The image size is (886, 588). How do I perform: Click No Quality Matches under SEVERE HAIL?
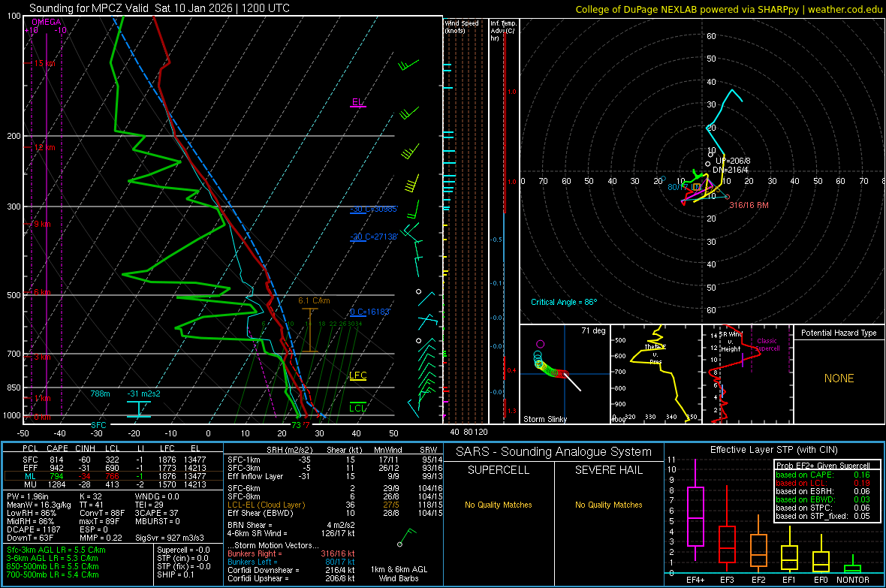coord(608,505)
